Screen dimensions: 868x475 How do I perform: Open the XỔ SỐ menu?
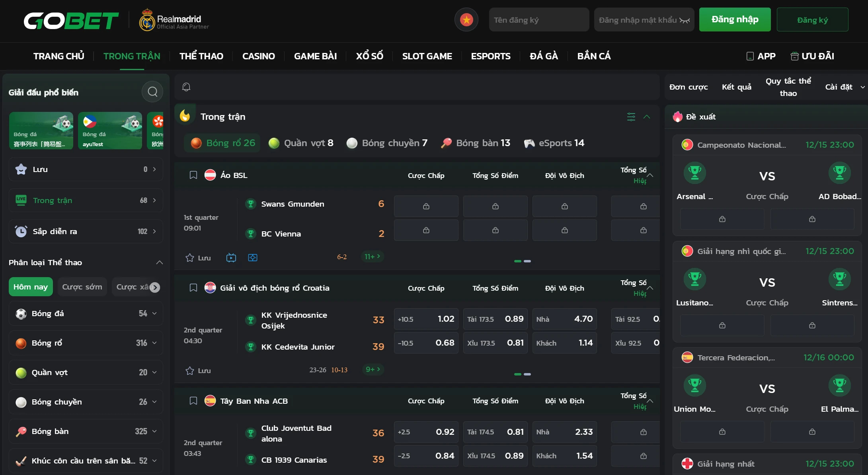tap(370, 56)
